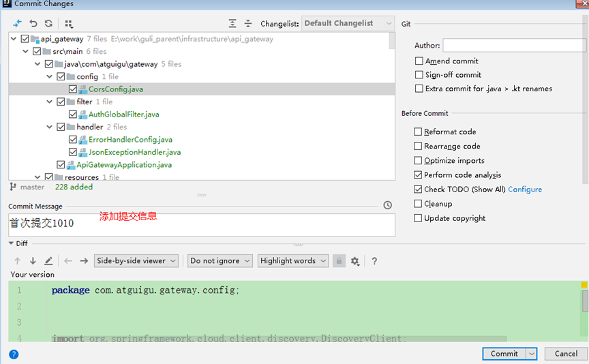
Task: Open diff settings gear icon
Action: point(355,261)
